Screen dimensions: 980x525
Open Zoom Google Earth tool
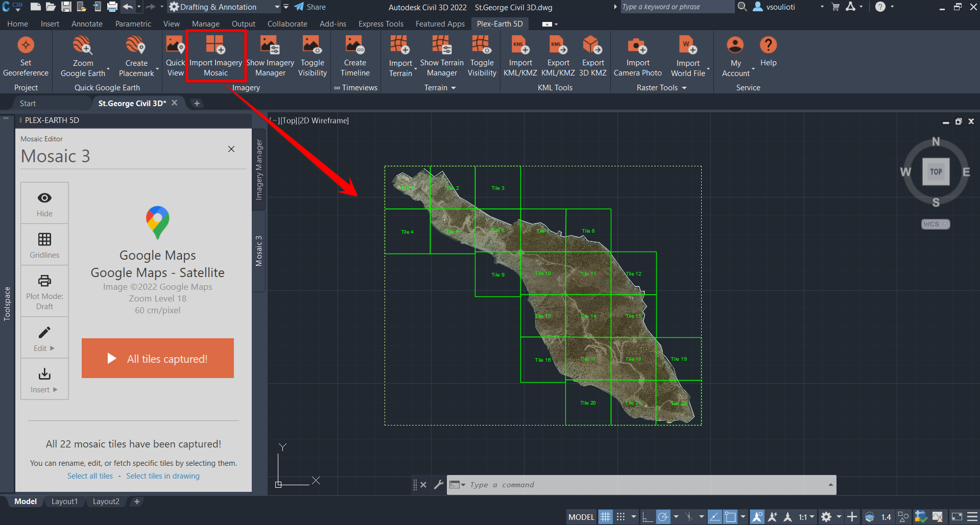[x=83, y=57]
